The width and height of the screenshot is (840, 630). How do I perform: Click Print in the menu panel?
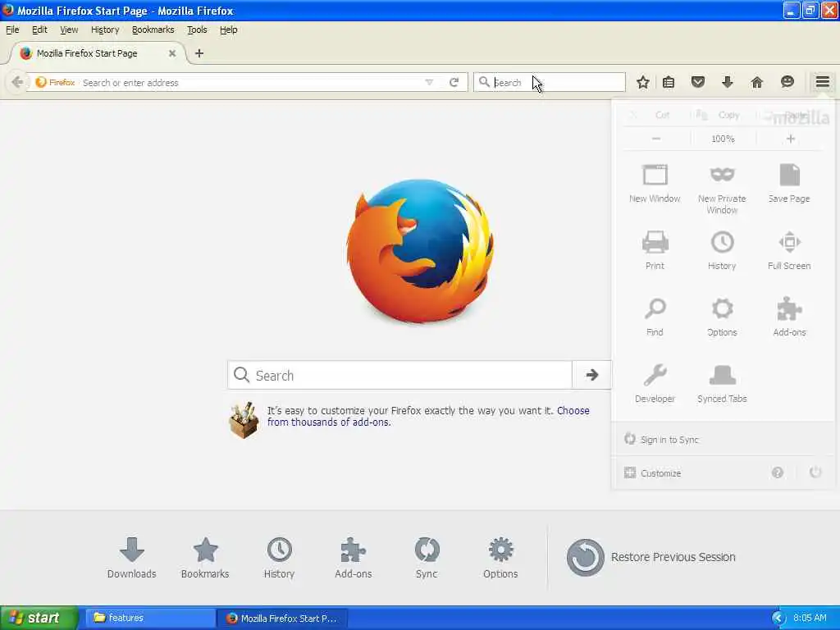655,250
